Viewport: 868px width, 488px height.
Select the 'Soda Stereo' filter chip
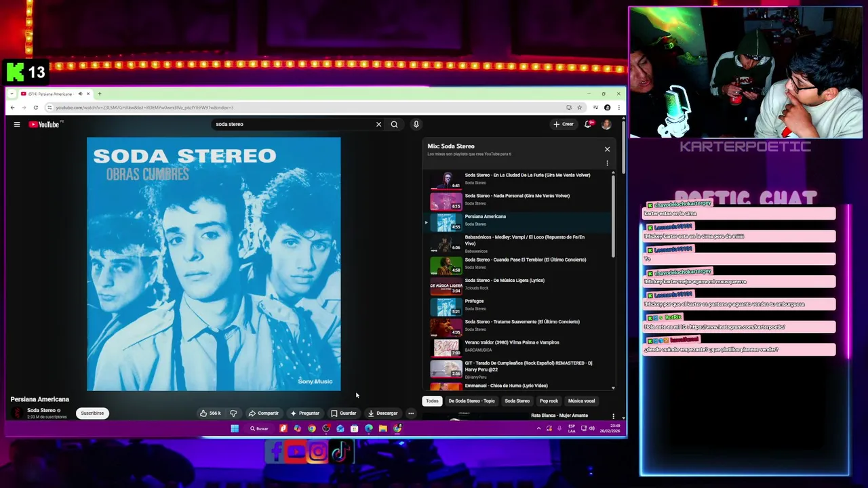click(x=517, y=401)
